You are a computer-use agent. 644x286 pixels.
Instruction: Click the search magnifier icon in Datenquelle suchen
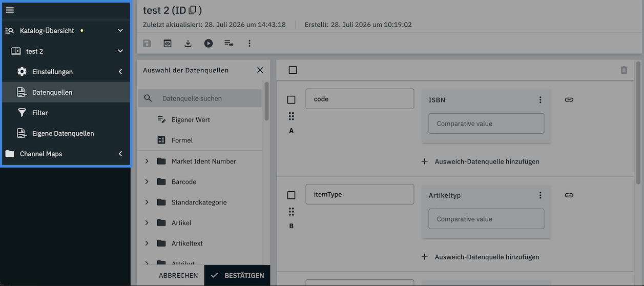click(148, 98)
